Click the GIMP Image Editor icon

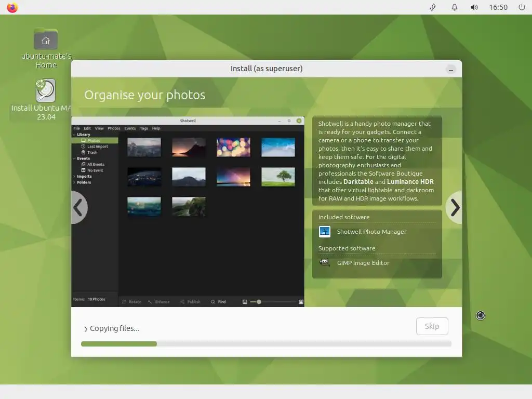pyautogui.click(x=324, y=262)
